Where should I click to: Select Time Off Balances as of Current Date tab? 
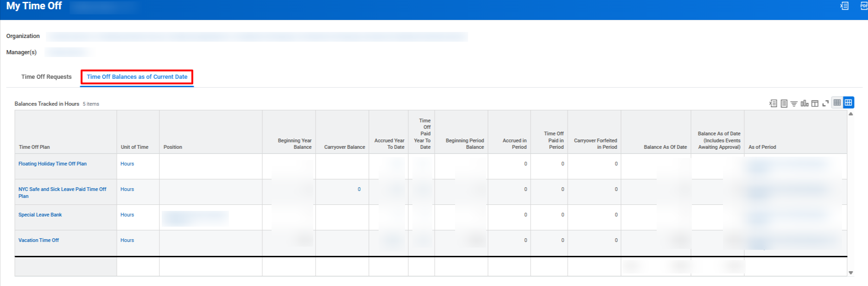tap(137, 77)
